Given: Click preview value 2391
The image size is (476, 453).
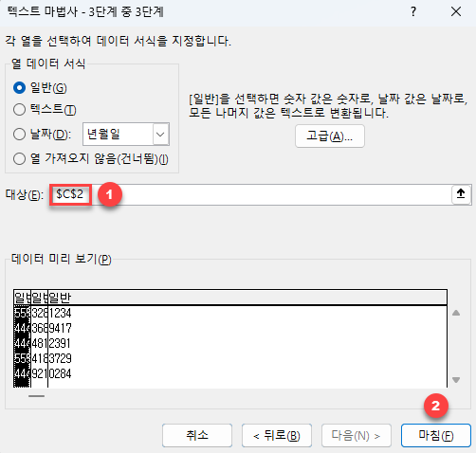Looking at the screenshot, I should point(60,343).
